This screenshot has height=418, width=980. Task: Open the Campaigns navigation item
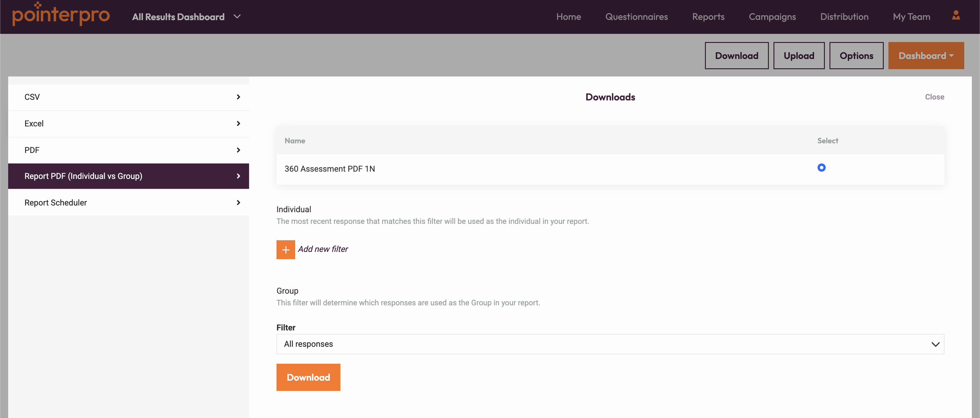(772, 17)
